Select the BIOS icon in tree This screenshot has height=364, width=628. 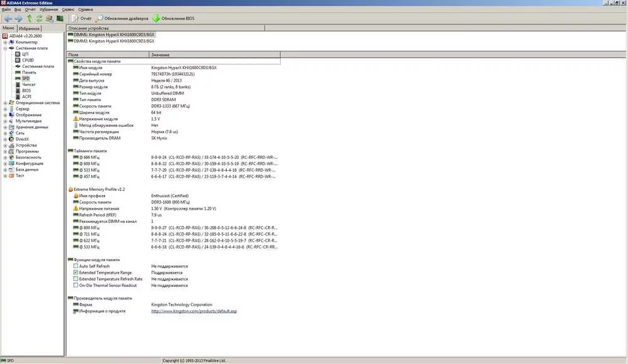(x=18, y=90)
